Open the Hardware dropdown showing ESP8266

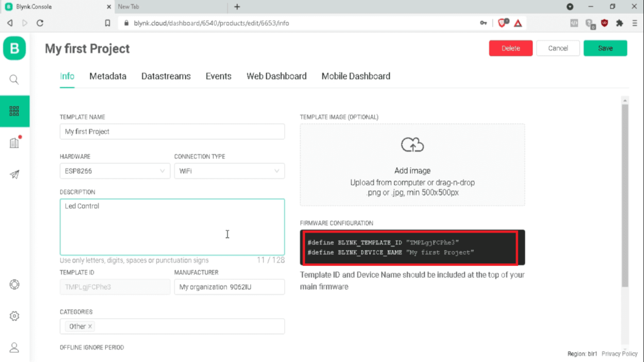114,170
